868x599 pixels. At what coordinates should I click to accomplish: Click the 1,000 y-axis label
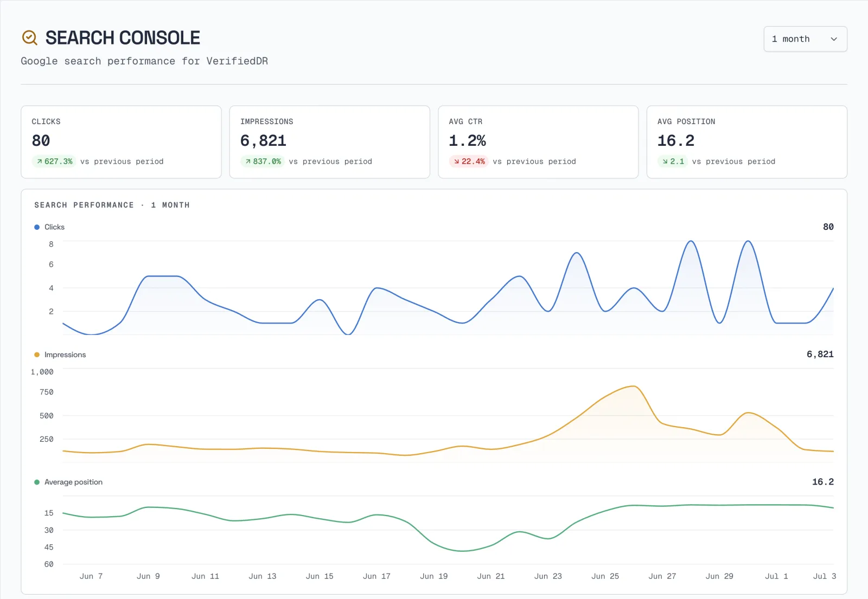(x=42, y=372)
